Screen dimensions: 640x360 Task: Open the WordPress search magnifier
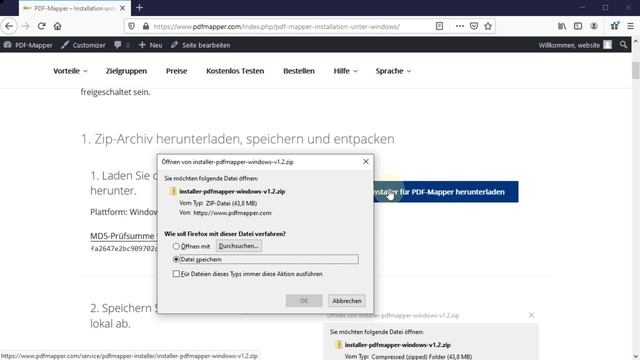[x=623, y=45]
